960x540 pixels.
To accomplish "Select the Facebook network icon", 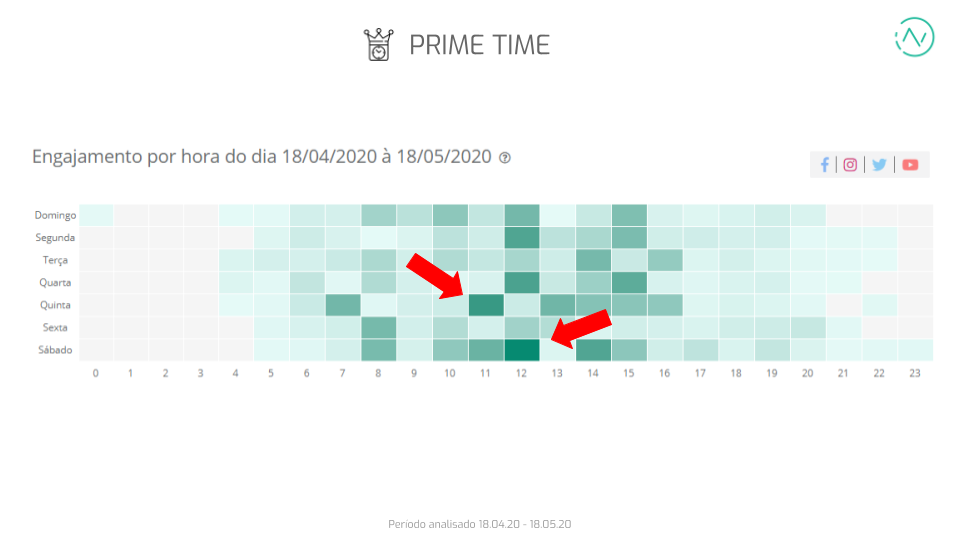I will (x=825, y=165).
